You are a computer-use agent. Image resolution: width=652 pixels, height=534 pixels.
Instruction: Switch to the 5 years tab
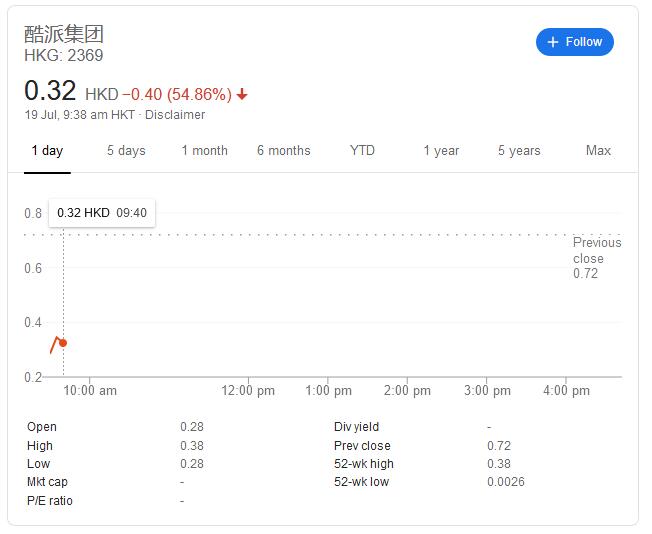pyautogui.click(x=519, y=151)
